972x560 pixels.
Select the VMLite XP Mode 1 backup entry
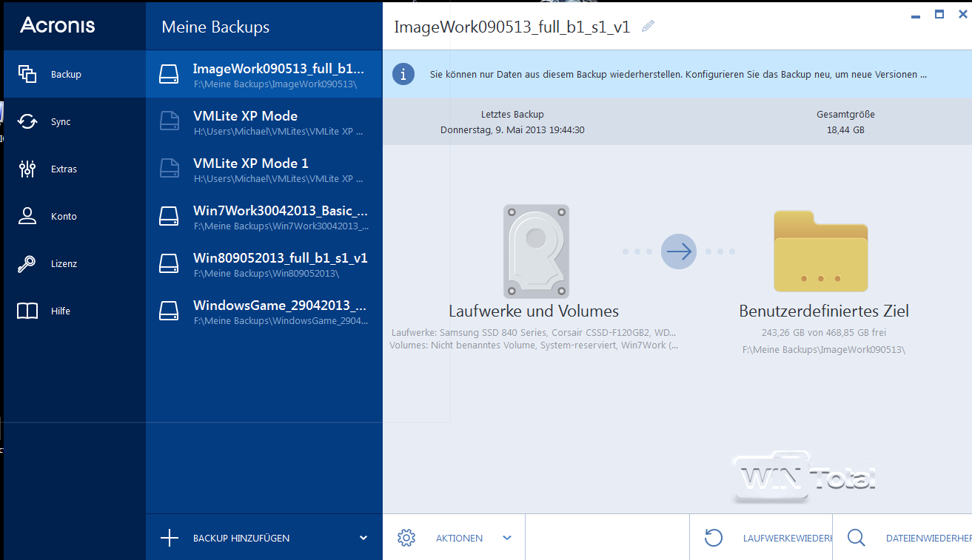coord(264,169)
